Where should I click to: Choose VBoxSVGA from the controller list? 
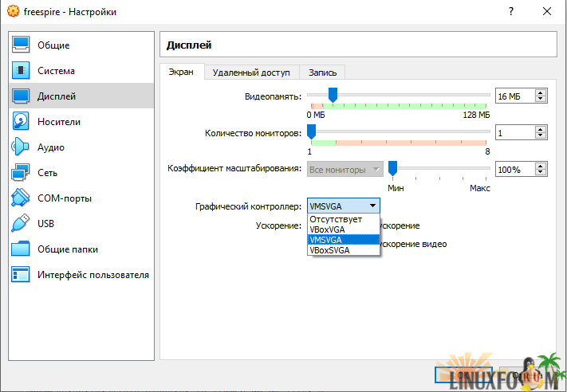(334, 249)
